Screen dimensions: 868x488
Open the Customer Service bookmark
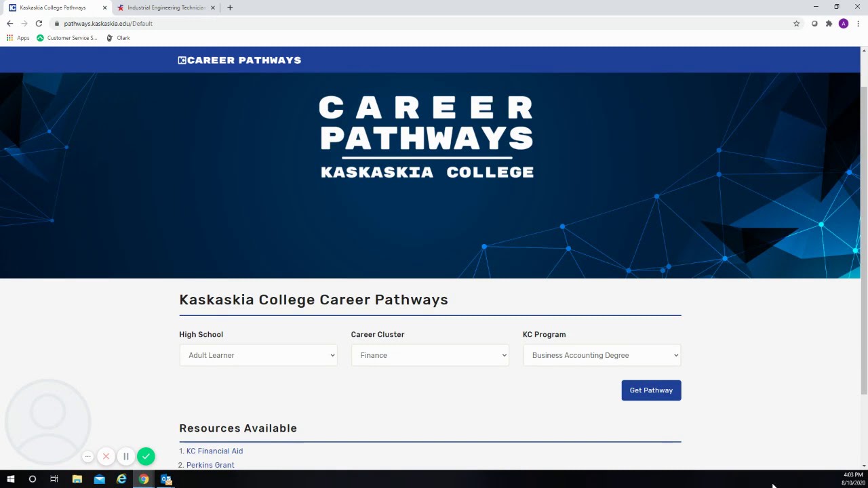(x=66, y=38)
